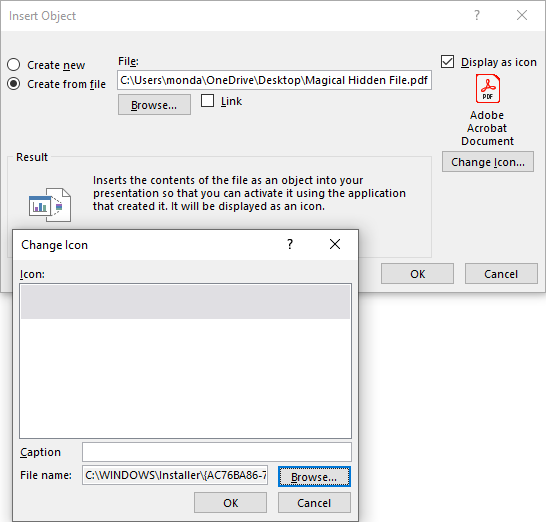Cancel the Change Icon dialog
This screenshot has width=546, height=522.
314,503
